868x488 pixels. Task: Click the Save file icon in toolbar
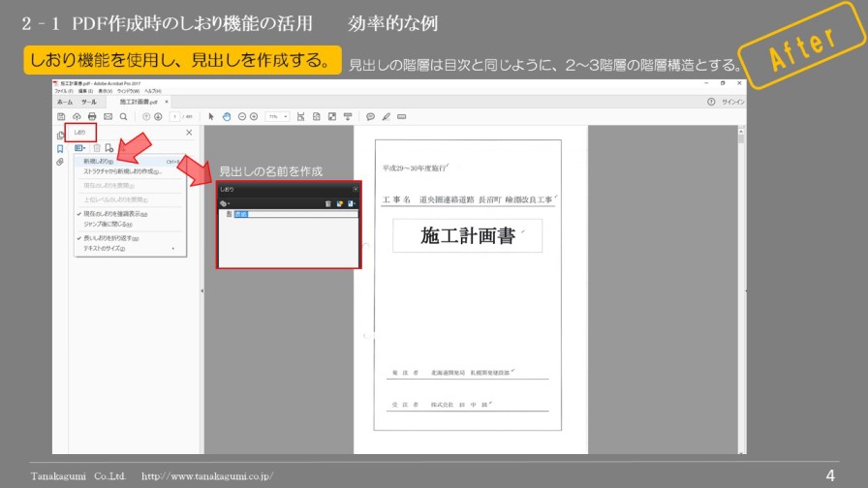60,116
